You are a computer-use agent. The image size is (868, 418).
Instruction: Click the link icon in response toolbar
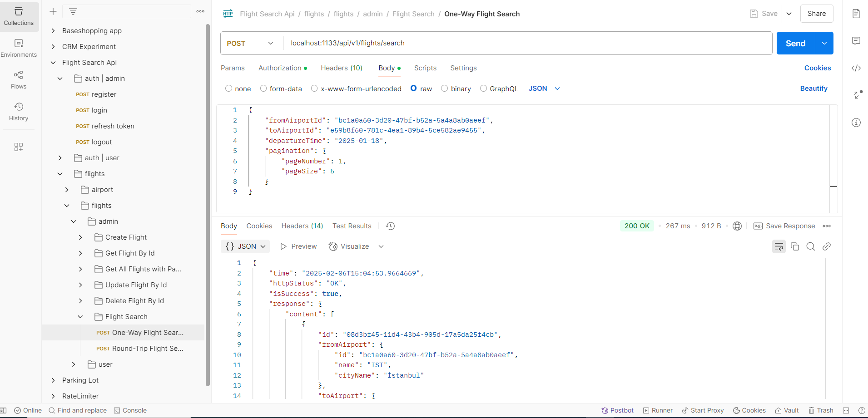[x=827, y=246]
